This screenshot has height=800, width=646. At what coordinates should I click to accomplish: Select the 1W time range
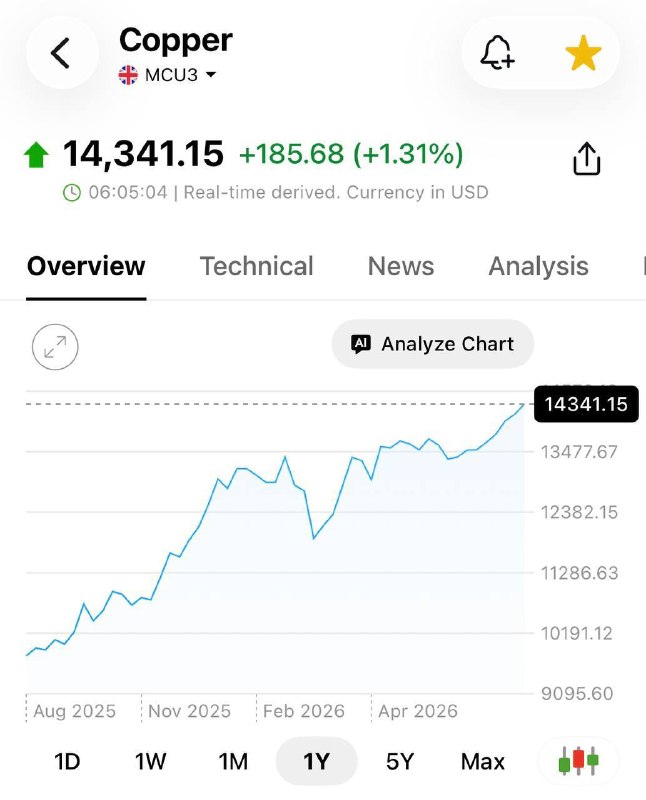click(x=151, y=761)
